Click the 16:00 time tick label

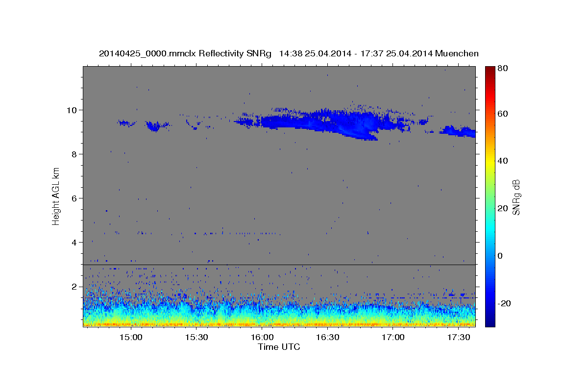(262, 338)
